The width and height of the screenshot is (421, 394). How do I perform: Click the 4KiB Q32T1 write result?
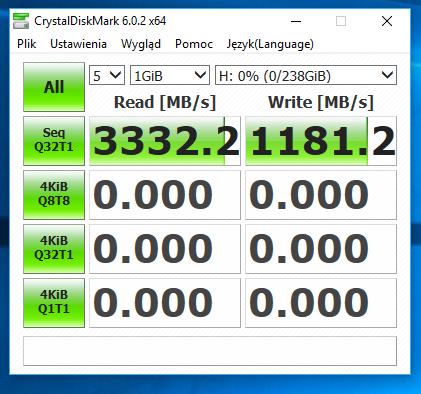(x=321, y=249)
